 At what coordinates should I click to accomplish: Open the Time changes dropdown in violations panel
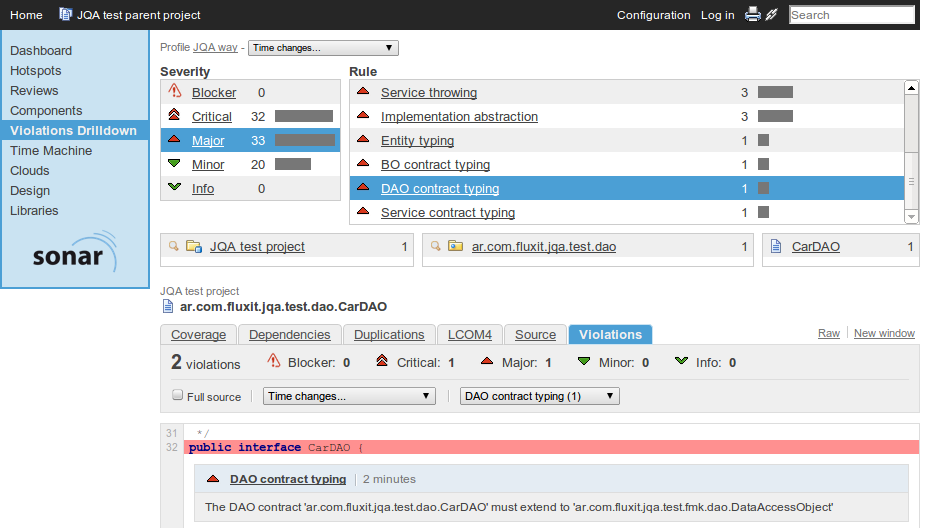(349, 396)
